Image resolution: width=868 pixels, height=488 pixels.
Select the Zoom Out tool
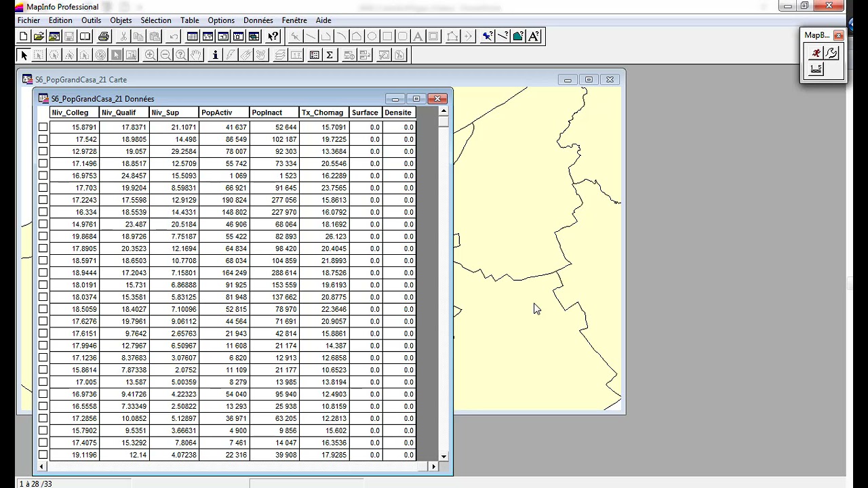click(x=165, y=55)
